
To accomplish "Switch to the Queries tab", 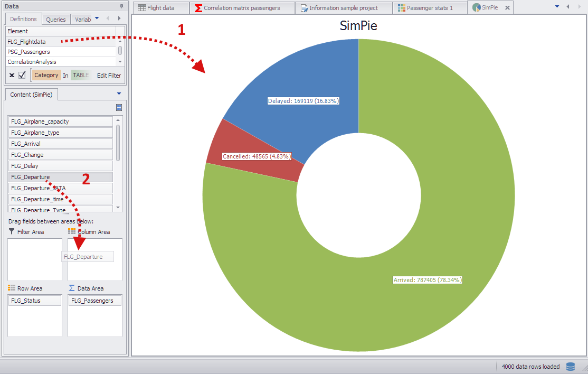I will (x=55, y=18).
